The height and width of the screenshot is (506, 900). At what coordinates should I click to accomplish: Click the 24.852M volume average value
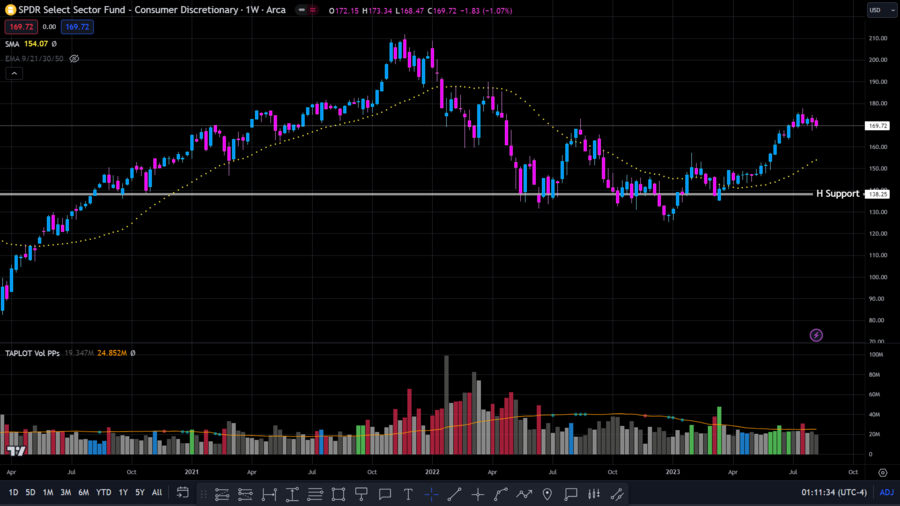[112, 353]
